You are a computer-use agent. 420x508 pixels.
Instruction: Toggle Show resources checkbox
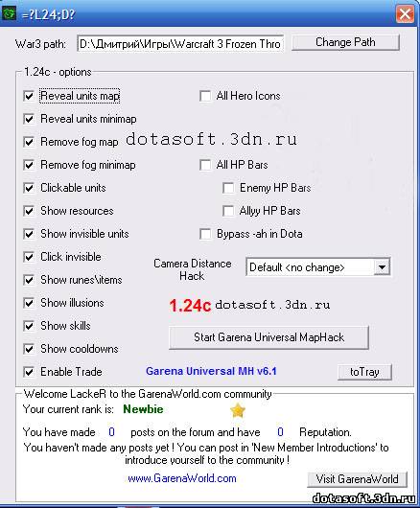[x=29, y=211]
